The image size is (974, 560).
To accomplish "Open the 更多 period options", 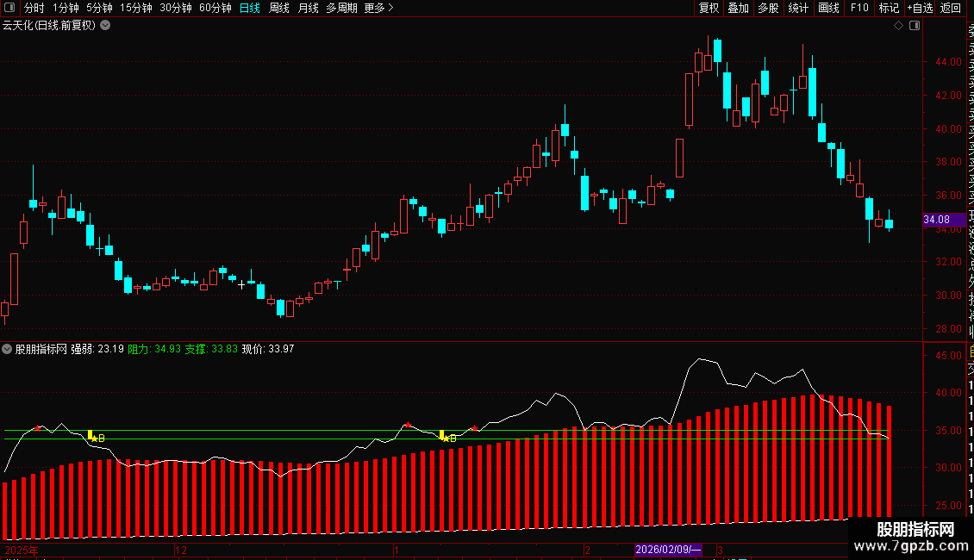I will pyautogui.click(x=379, y=8).
